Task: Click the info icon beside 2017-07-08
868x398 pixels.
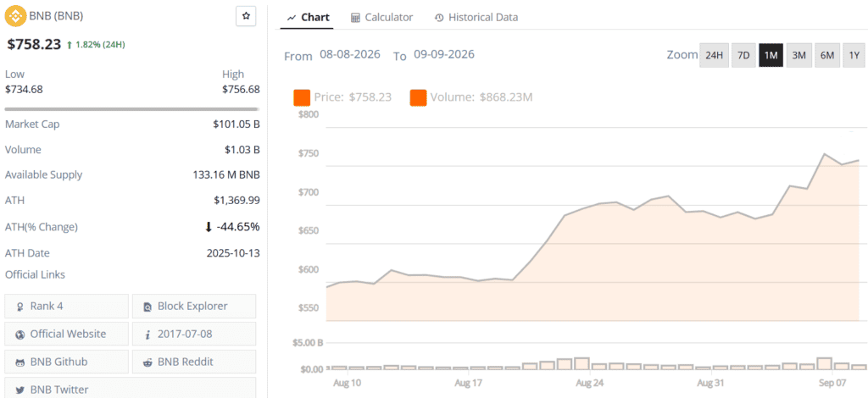Action: 147,334
